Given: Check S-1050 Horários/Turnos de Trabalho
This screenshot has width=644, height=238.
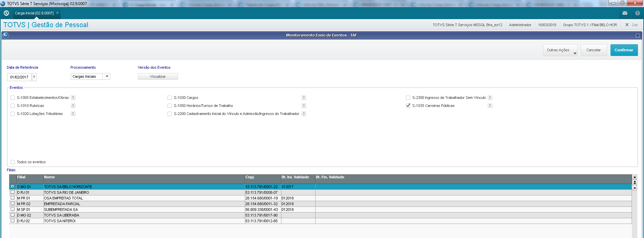Looking at the screenshot, I should pyautogui.click(x=169, y=106).
